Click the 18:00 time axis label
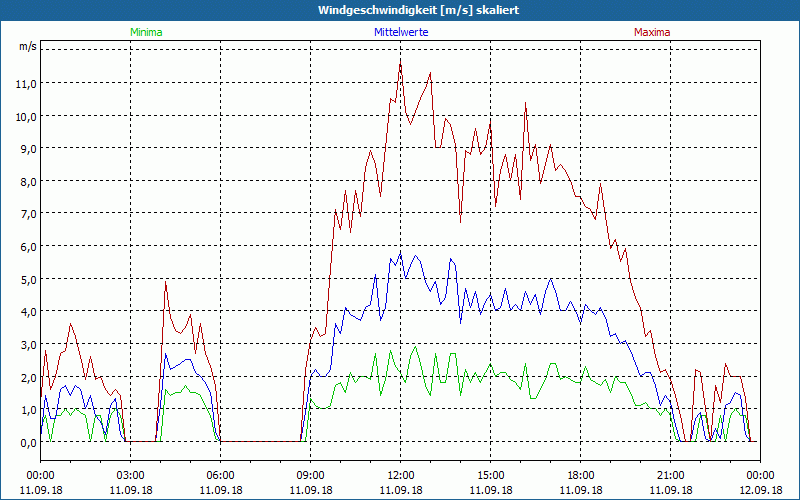The width and height of the screenshot is (800, 500). point(580,476)
